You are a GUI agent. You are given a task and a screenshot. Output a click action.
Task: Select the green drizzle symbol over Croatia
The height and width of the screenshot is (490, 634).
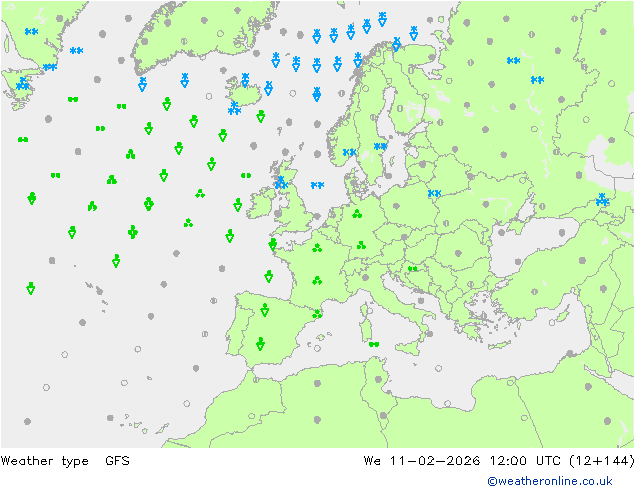click(x=412, y=268)
